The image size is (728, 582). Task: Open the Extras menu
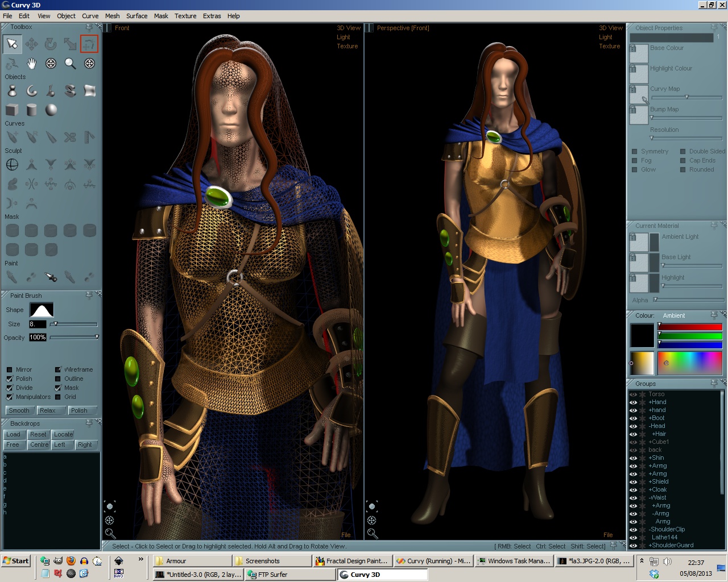click(x=212, y=16)
